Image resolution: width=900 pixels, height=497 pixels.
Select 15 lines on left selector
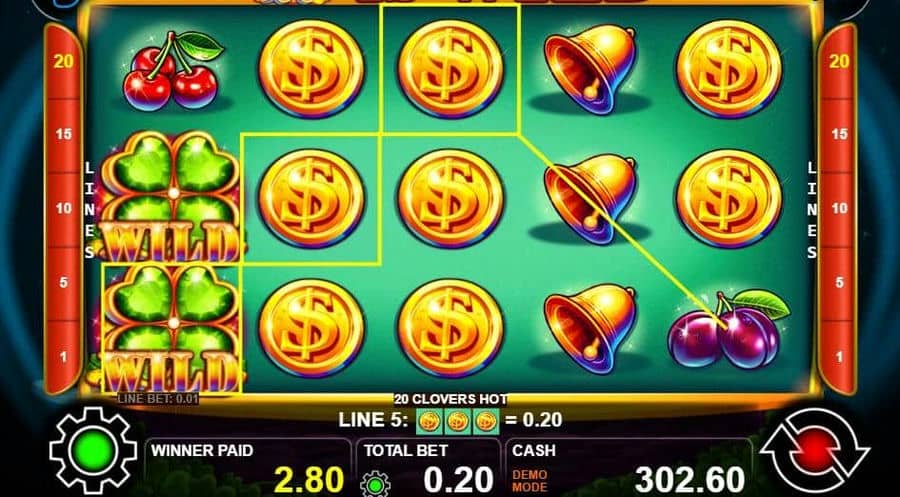tap(64, 134)
